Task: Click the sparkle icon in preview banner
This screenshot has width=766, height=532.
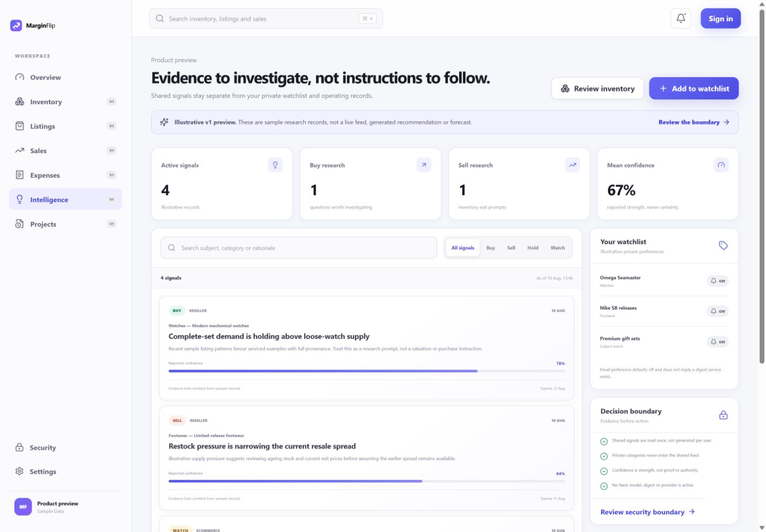Action: 164,122
